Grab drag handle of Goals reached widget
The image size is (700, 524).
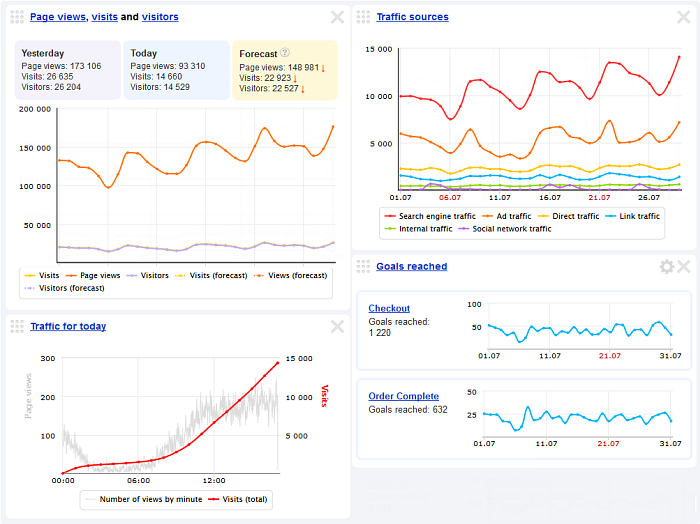(x=363, y=266)
